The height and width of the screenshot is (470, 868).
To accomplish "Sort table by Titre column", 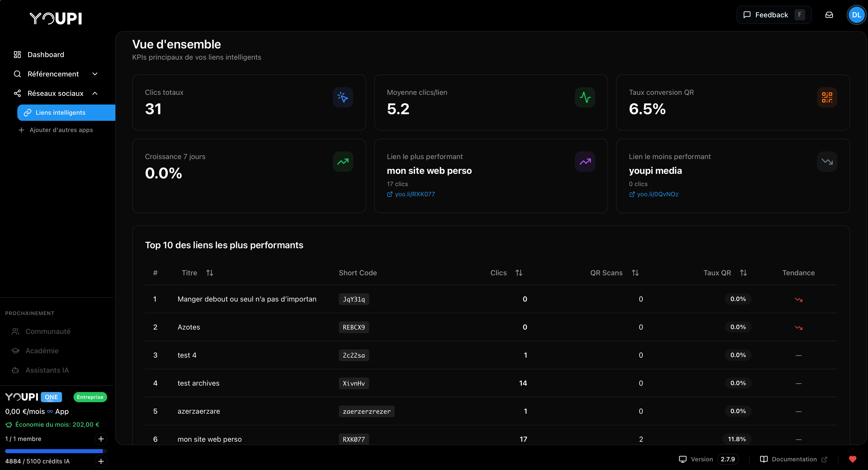I will coord(209,273).
